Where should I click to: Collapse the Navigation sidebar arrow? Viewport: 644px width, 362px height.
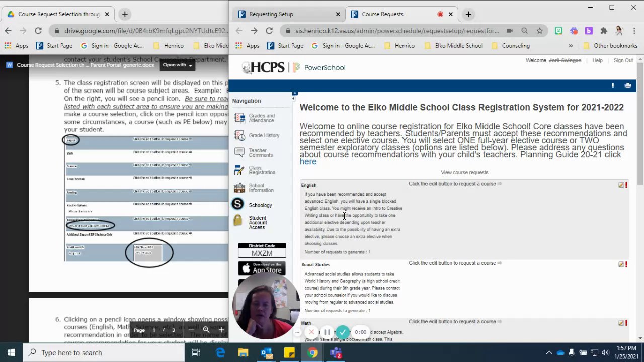[293, 99]
